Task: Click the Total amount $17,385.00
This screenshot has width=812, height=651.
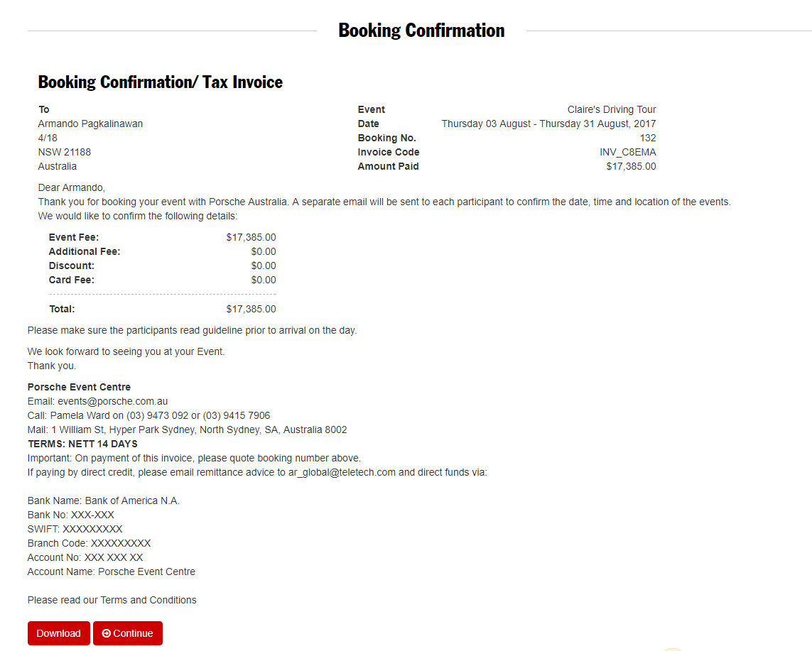Action: [x=251, y=309]
